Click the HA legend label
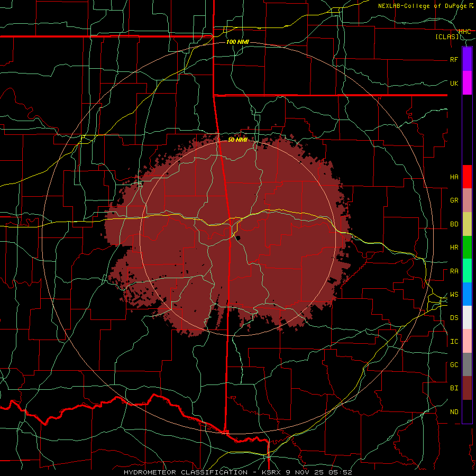Image resolution: width=476 pixels, height=476 pixels. 454,177
